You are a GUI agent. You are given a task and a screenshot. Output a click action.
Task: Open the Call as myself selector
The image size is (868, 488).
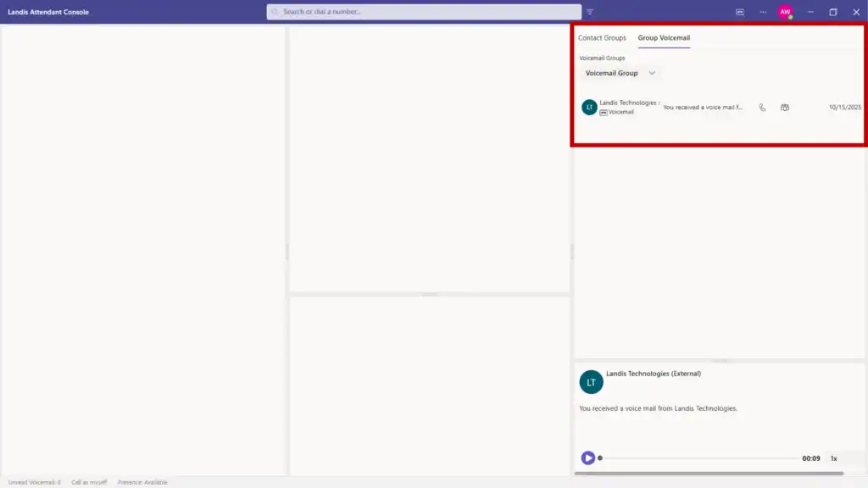[89, 481]
